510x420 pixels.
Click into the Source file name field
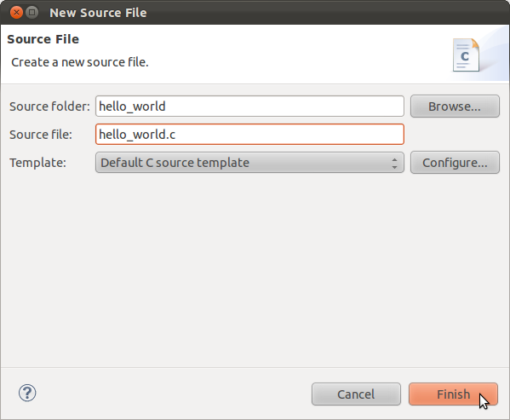(x=249, y=134)
